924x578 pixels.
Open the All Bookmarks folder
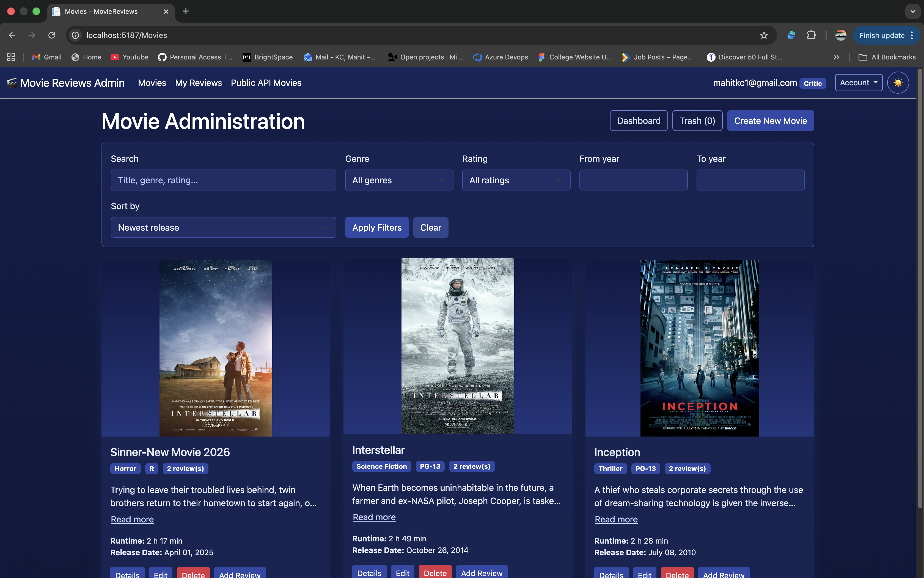[x=887, y=57]
